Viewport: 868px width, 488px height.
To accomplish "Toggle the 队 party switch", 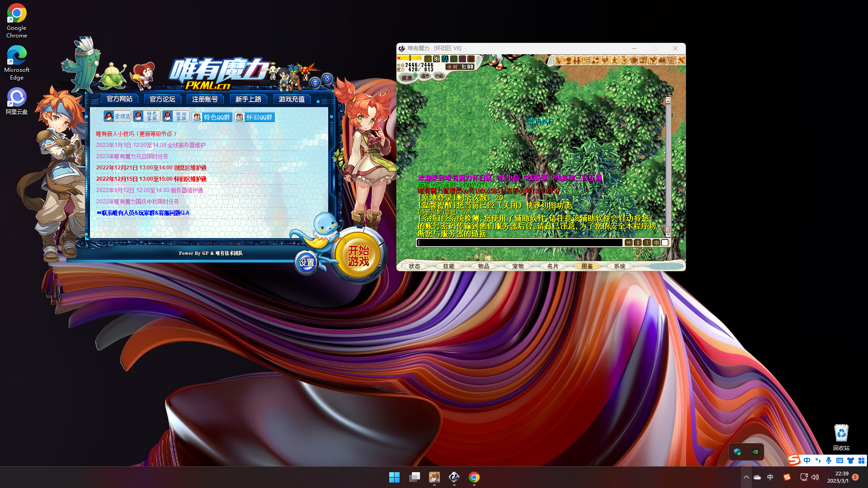I will [x=445, y=59].
